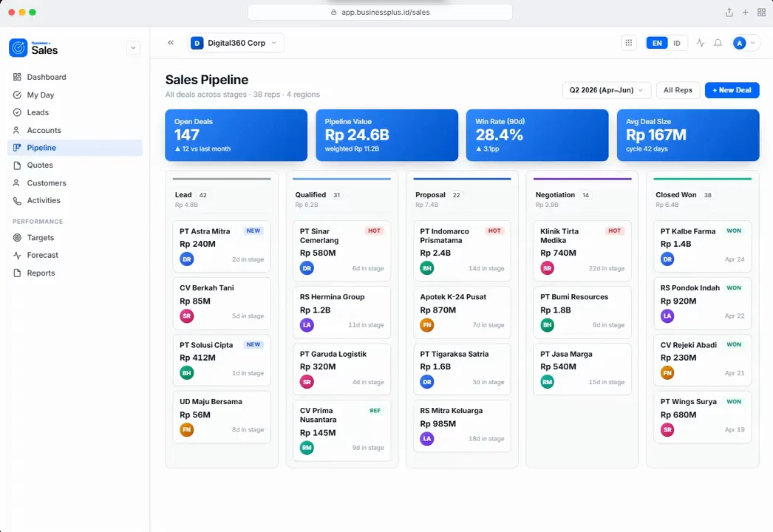Click the Forecast chart-line icon
Screen dimensions: 773x532
click(x=17, y=256)
